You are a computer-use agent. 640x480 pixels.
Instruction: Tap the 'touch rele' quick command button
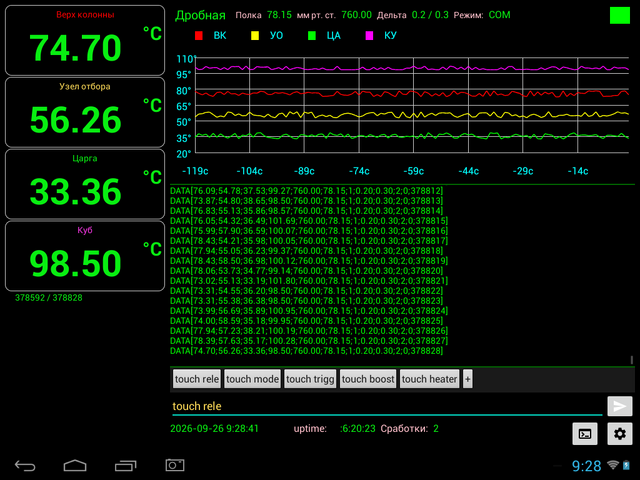tap(197, 379)
